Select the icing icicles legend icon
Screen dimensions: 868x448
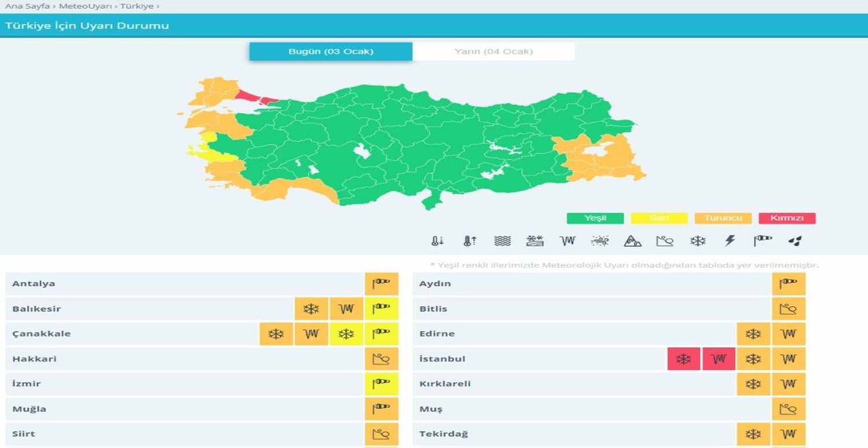point(568,241)
